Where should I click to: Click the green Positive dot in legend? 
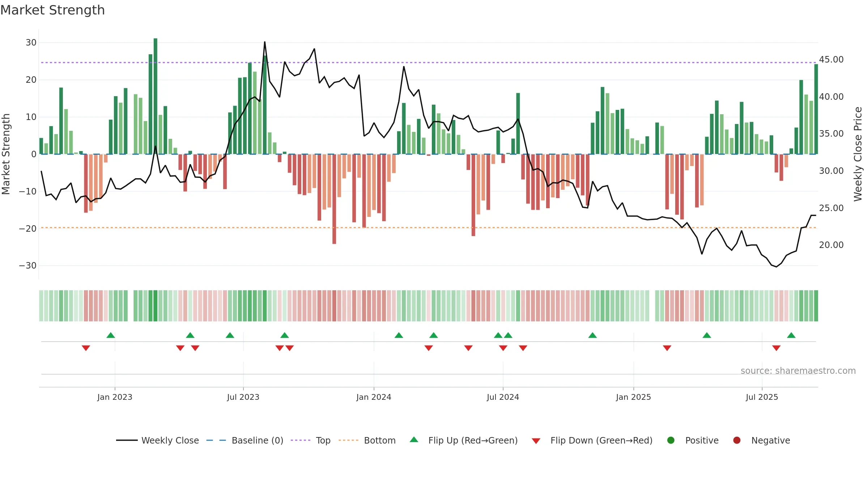[x=671, y=440]
